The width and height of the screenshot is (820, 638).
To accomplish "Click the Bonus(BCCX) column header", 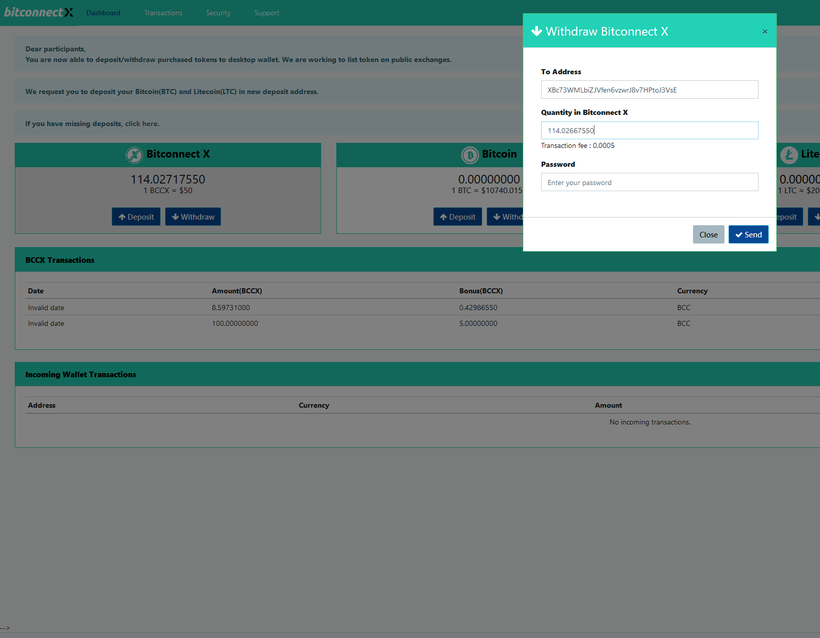I will [x=481, y=291].
